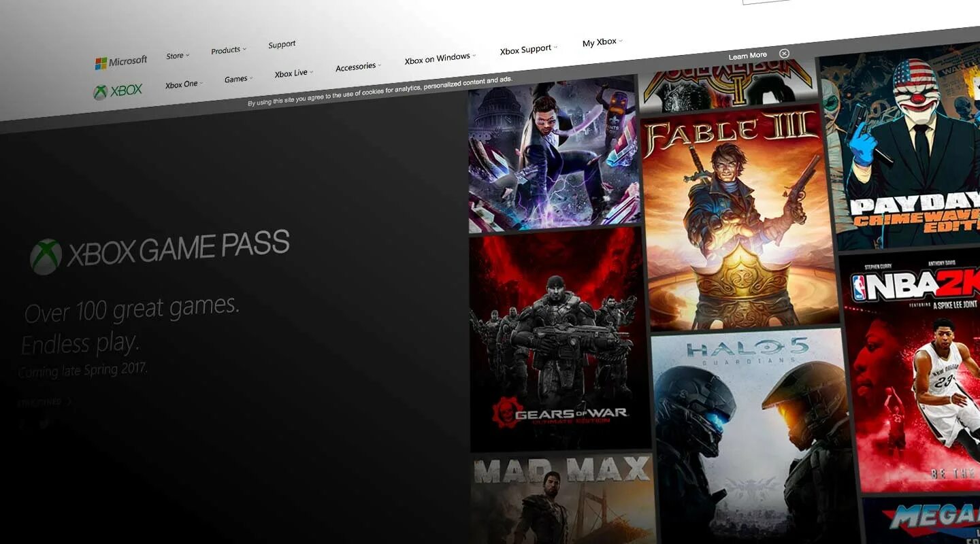Expand the Products dropdown menu
The width and height of the screenshot is (980, 544).
(x=229, y=50)
